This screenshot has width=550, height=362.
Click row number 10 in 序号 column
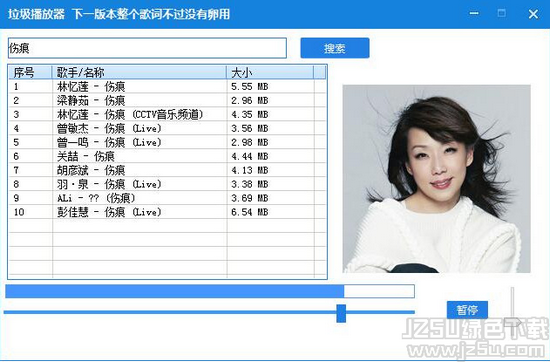point(19,212)
